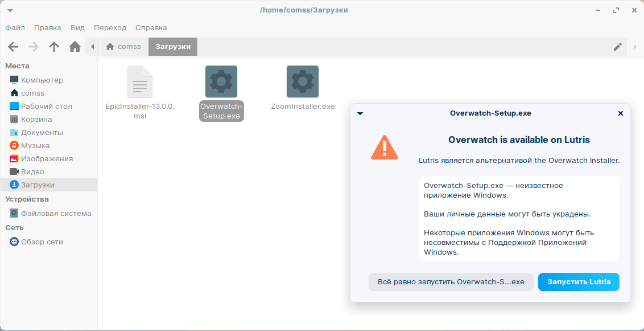Click Запустить Lutris button
Screen dimensions: 644x331
579,282
